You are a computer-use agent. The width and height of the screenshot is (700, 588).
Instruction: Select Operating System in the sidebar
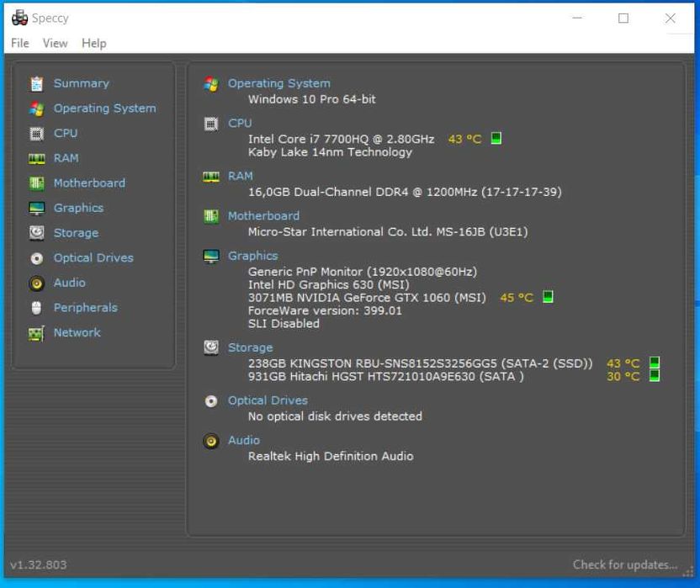[105, 109]
